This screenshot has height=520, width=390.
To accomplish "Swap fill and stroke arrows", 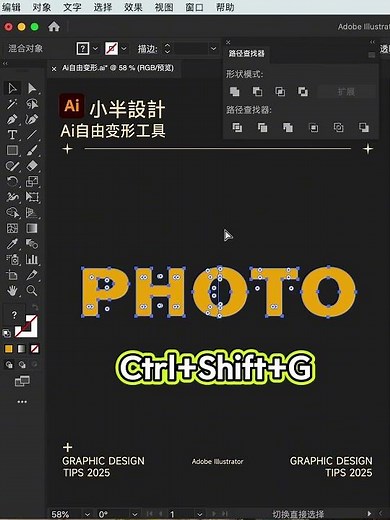I will coord(35,307).
